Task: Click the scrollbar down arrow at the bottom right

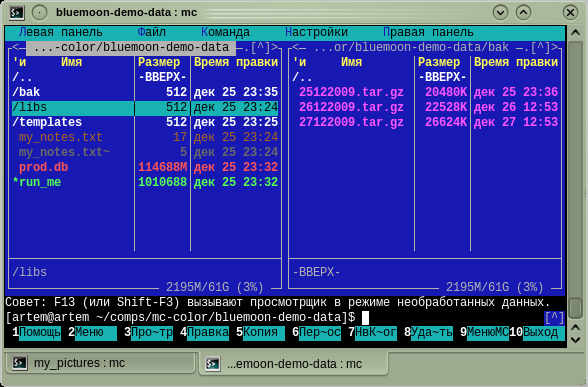Action: pos(575,340)
